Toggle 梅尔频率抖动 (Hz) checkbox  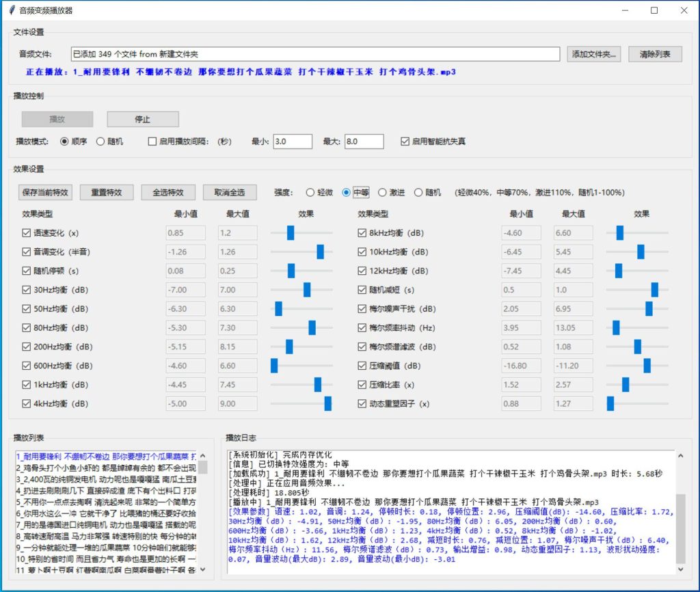click(x=362, y=327)
